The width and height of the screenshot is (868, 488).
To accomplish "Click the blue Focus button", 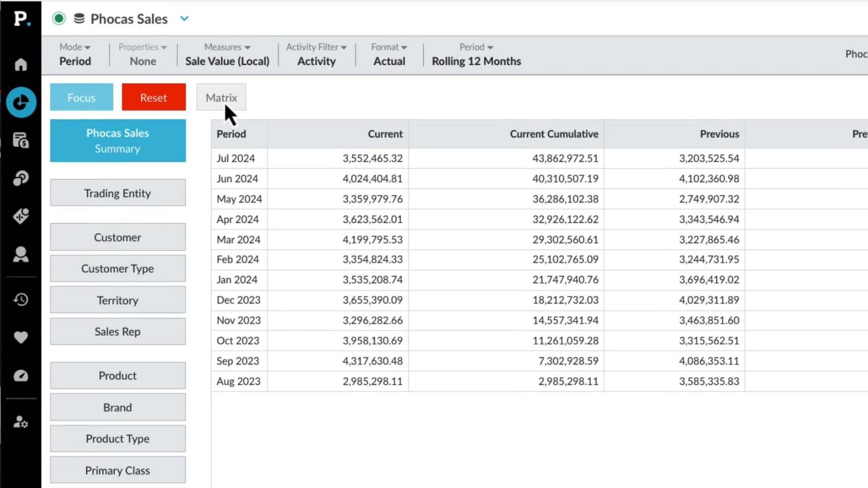I will tap(81, 97).
